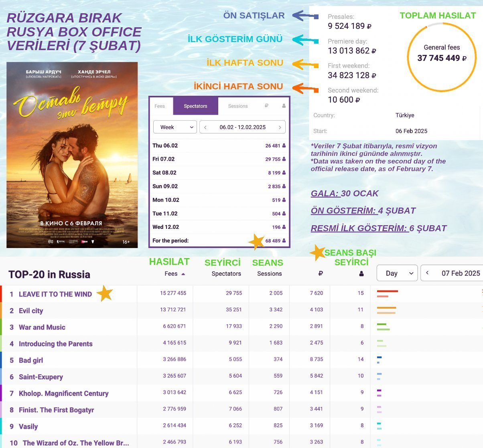
Task: Switch to the Sessions tab
Action: 238,106
